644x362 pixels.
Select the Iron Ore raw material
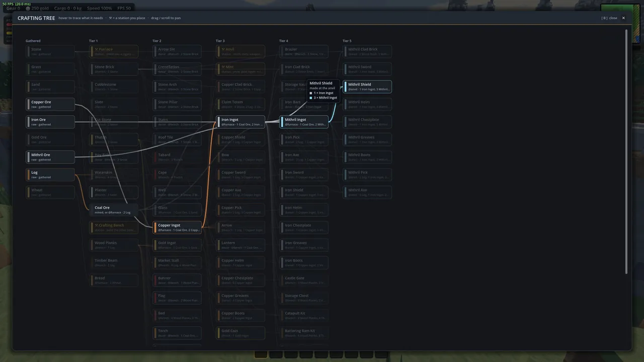point(50,122)
